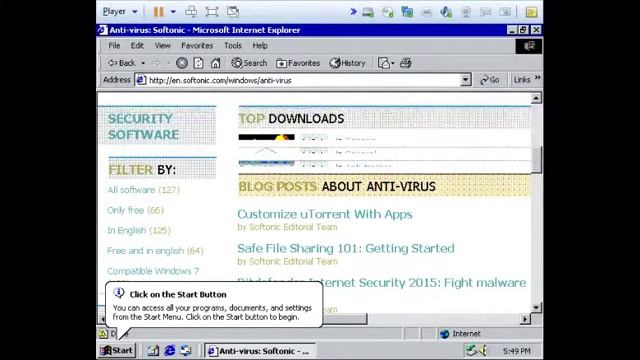Open the View menu

point(162,46)
